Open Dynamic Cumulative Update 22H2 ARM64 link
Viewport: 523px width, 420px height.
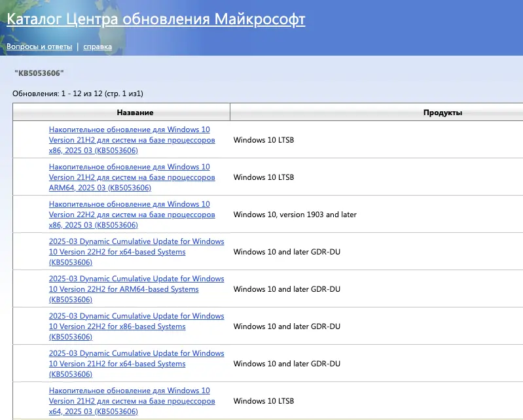[136, 289]
